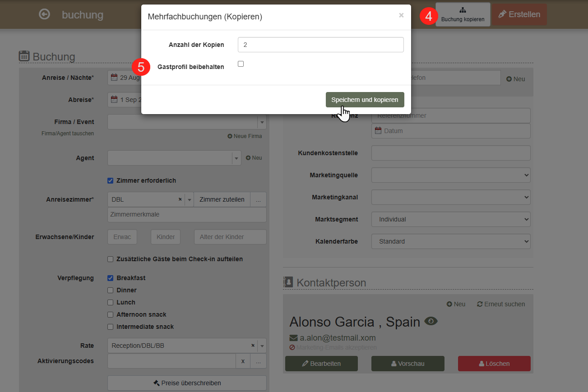Check the Intermediate snack checkbox
Image resolution: width=588 pixels, height=392 pixels.
[x=110, y=327]
